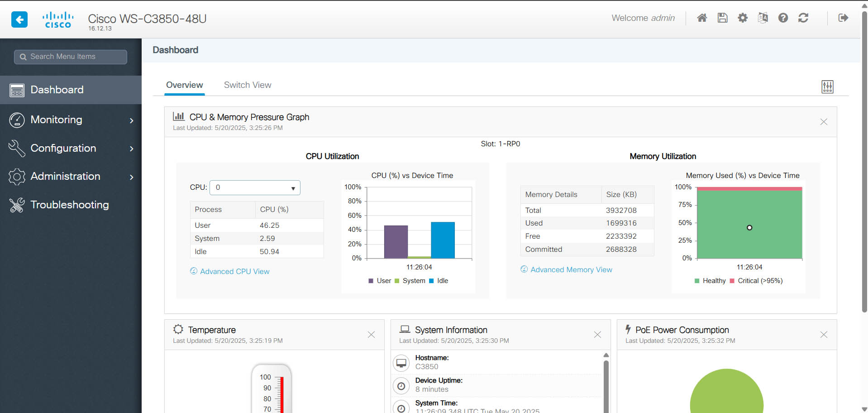Open the CPU selection dropdown

(x=255, y=187)
